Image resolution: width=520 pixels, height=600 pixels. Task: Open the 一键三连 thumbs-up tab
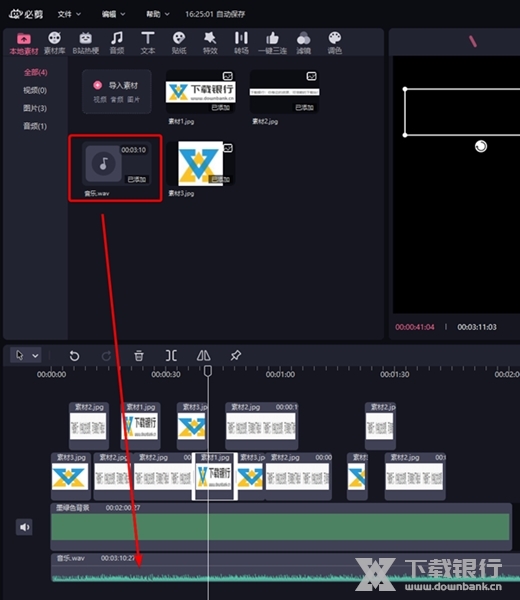click(x=272, y=44)
